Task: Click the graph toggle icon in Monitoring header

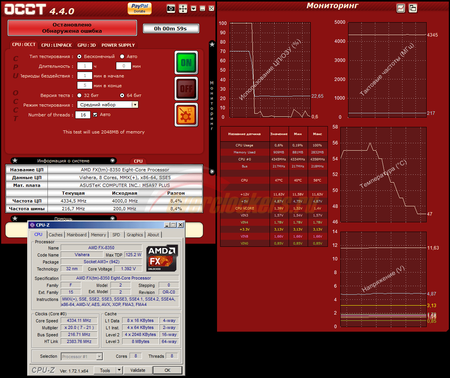Action: point(400,8)
